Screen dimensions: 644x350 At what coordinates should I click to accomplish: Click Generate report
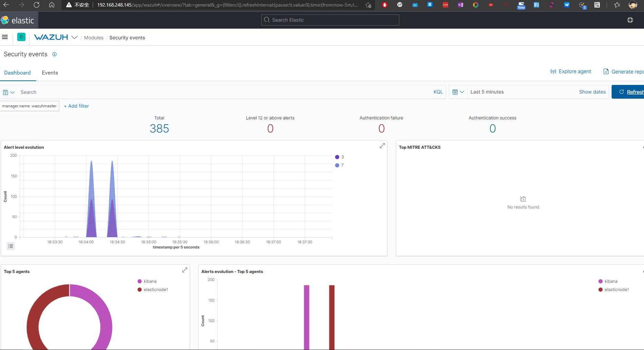[624, 71]
